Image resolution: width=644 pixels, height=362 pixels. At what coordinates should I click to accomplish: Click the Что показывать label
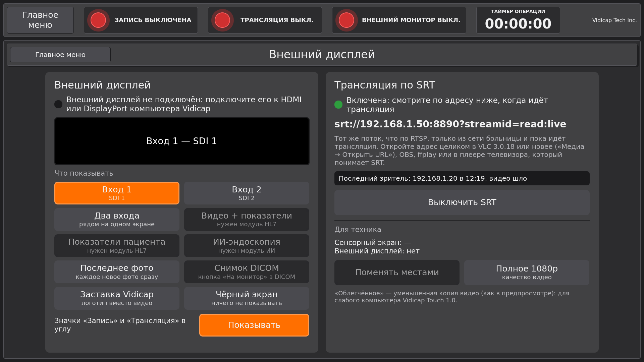coord(84,173)
